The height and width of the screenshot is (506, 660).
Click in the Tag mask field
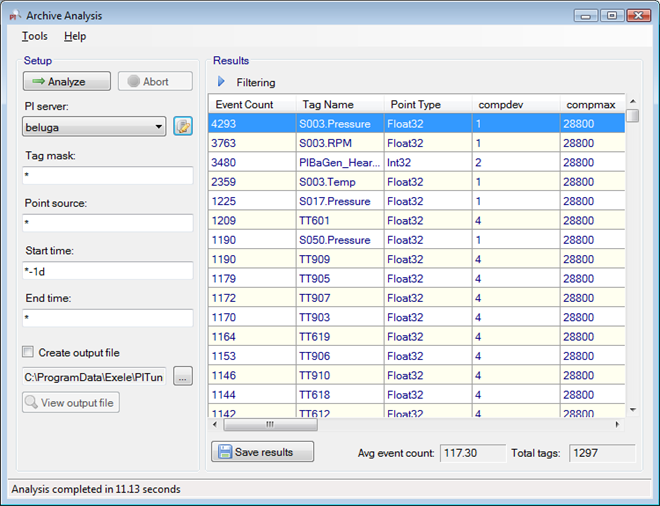107,175
